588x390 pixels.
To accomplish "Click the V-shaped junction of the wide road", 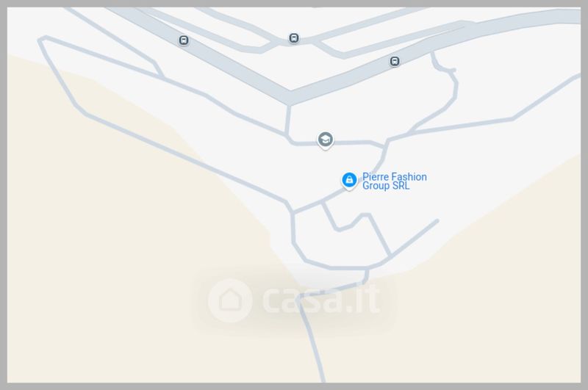I will 290,97.
